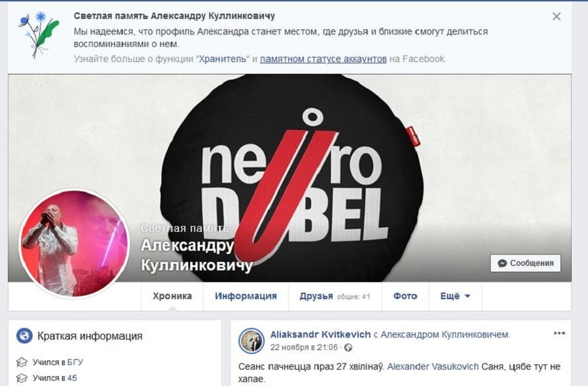Click the flower bouquet memorial icon
Viewport: 588px width, 386px height.
[39, 35]
